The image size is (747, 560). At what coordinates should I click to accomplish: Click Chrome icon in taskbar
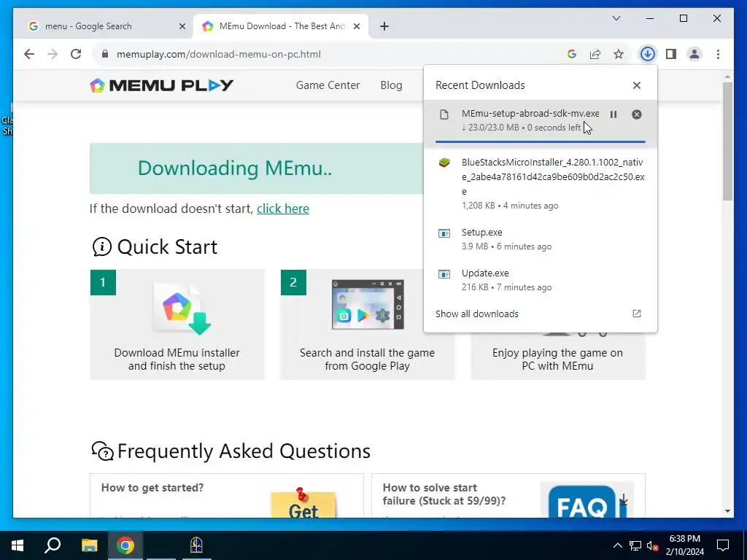[x=125, y=545]
